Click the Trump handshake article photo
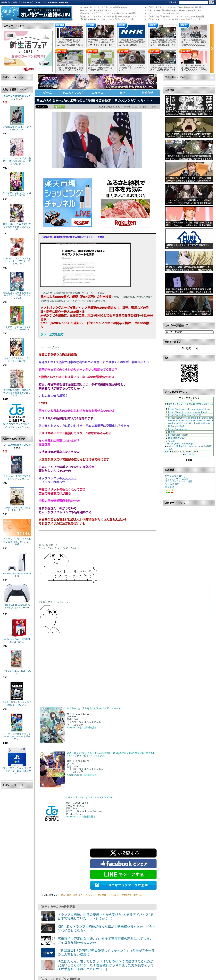 (x=97, y=140)
